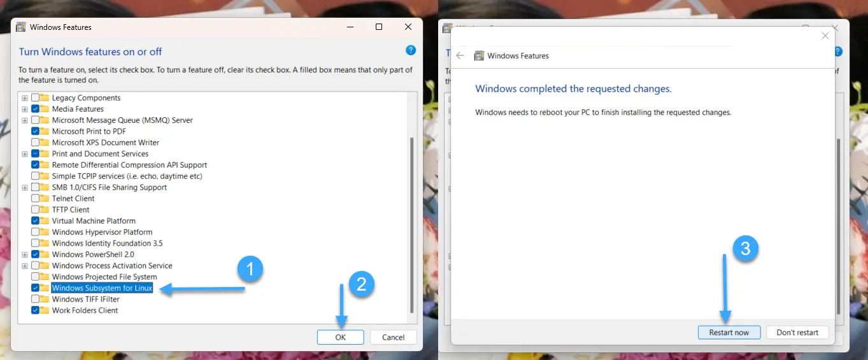The height and width of the screenshot is (360, 868).
Task: Click the Windows Features title bar icon
Action: point(20,27)
